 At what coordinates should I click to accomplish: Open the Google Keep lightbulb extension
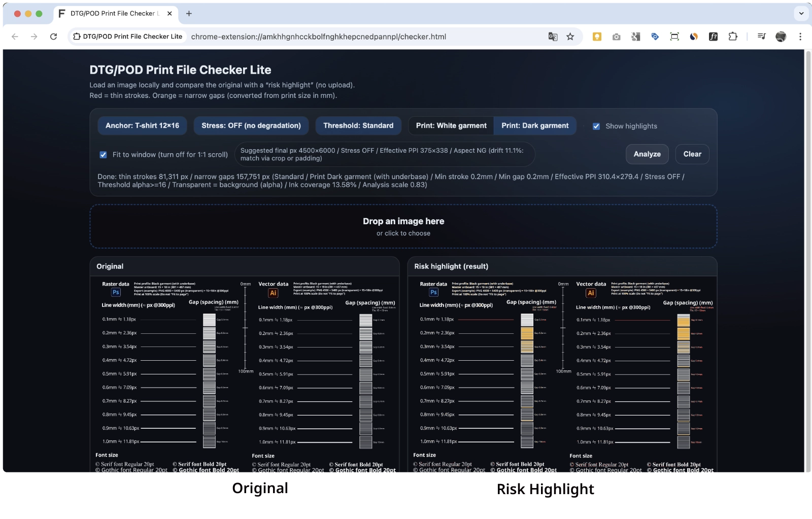[597, 37]
